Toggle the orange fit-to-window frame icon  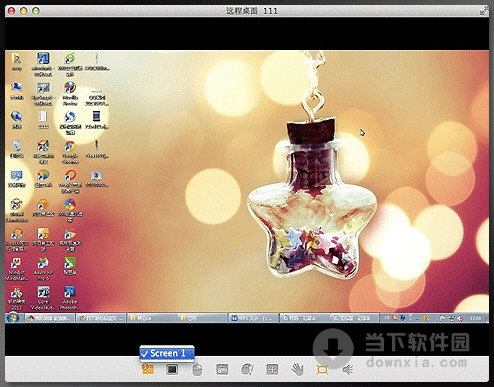tap(322, 369)
